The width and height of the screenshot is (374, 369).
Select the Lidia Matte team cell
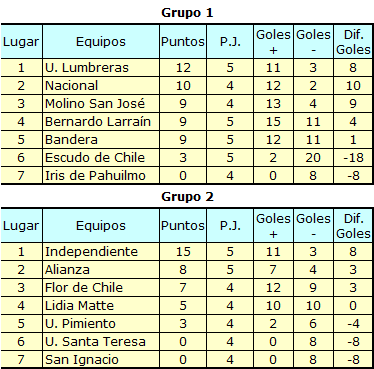coord(101,306)
